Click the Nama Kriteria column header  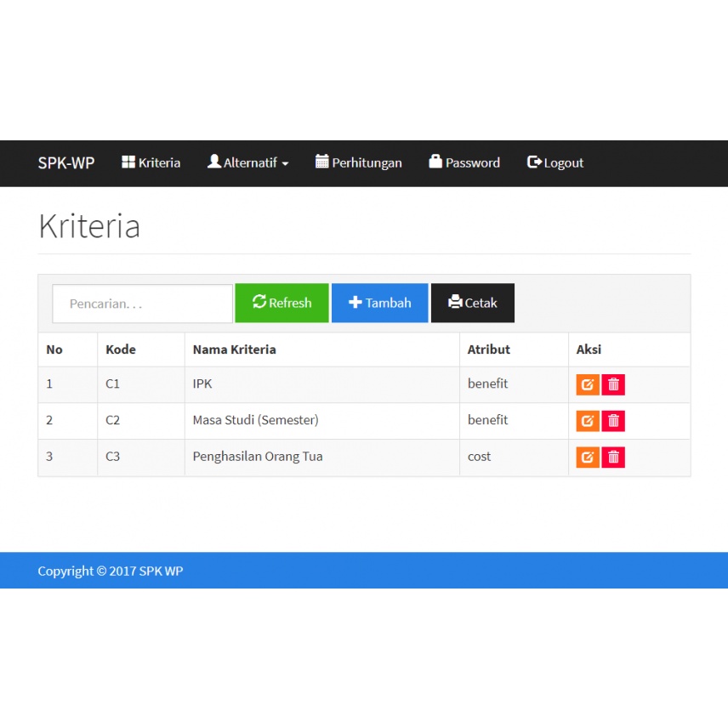tap(234, 350)
